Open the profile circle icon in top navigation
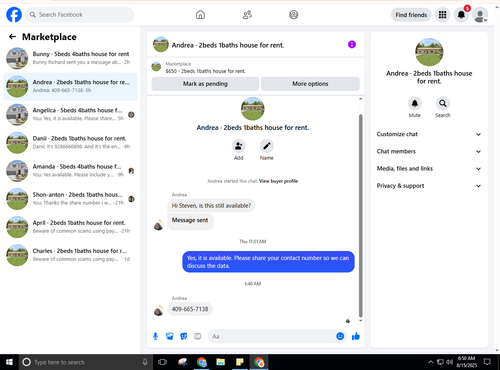 click(x=294, y=15)
